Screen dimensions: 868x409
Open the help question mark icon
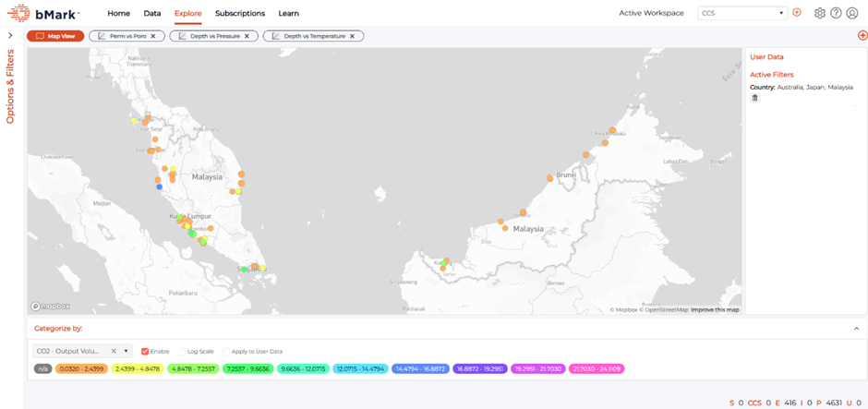(836, 13)
